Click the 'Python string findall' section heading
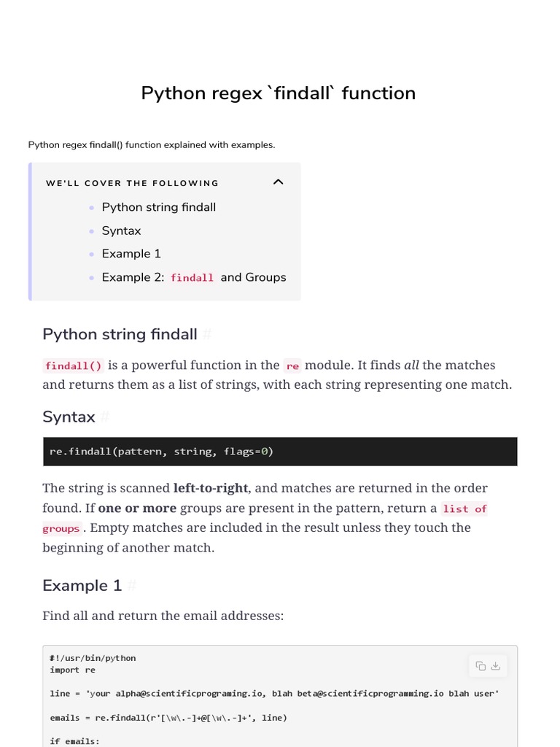The height and width of the screenshot is (747, 560). (120, 334)
